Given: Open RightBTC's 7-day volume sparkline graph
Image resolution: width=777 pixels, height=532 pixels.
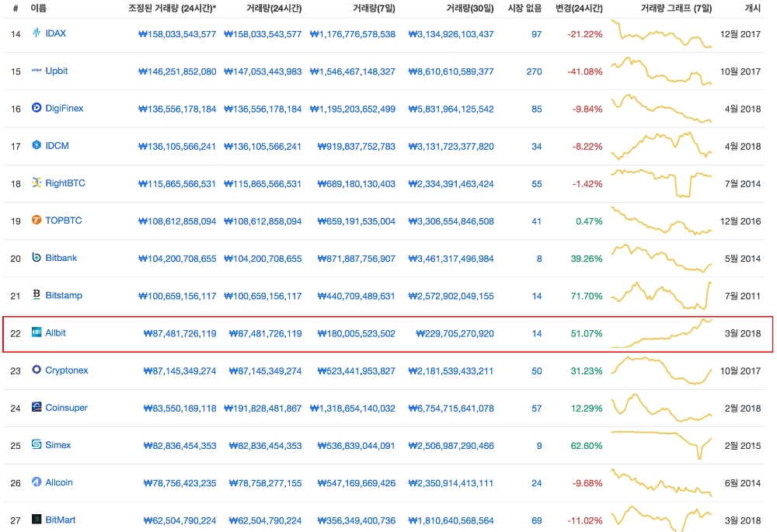Looking at the screenshot, I should pos(661,183).
